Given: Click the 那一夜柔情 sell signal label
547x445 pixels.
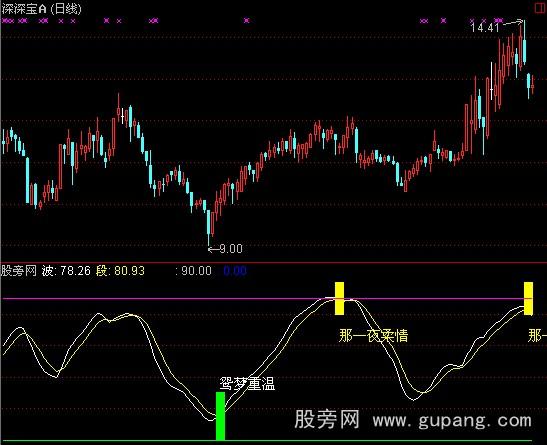Looking at the screenshot, I should (373, 335).
